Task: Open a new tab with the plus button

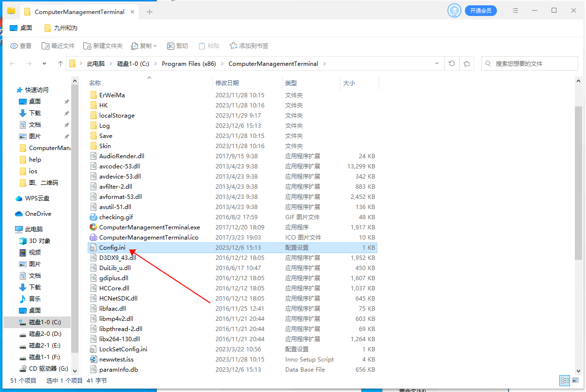Action: 150,12
